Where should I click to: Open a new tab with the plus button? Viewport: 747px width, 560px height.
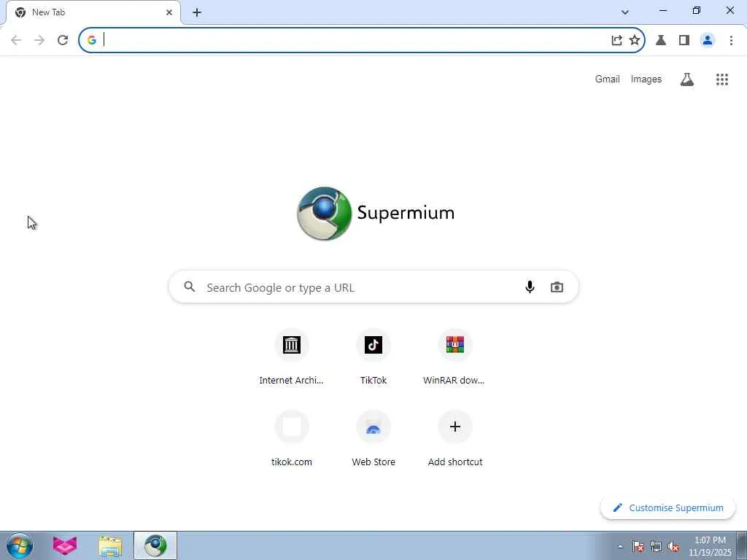197,12
